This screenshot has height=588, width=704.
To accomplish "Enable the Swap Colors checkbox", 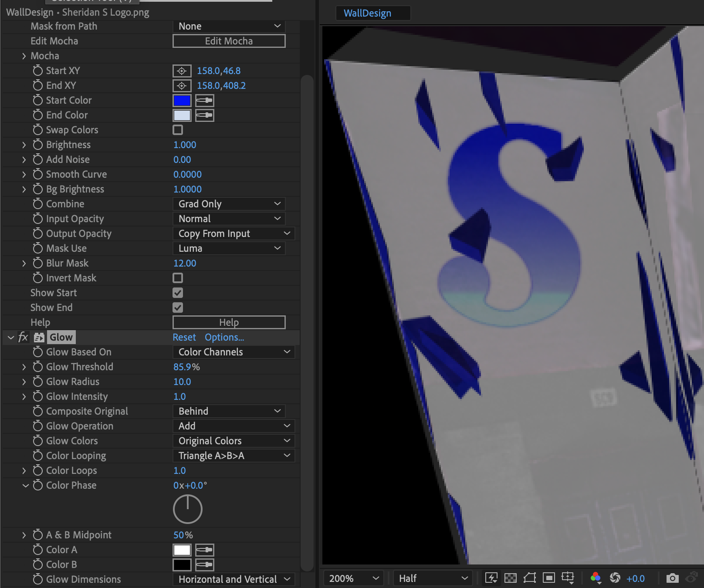I will pos(178,130).
